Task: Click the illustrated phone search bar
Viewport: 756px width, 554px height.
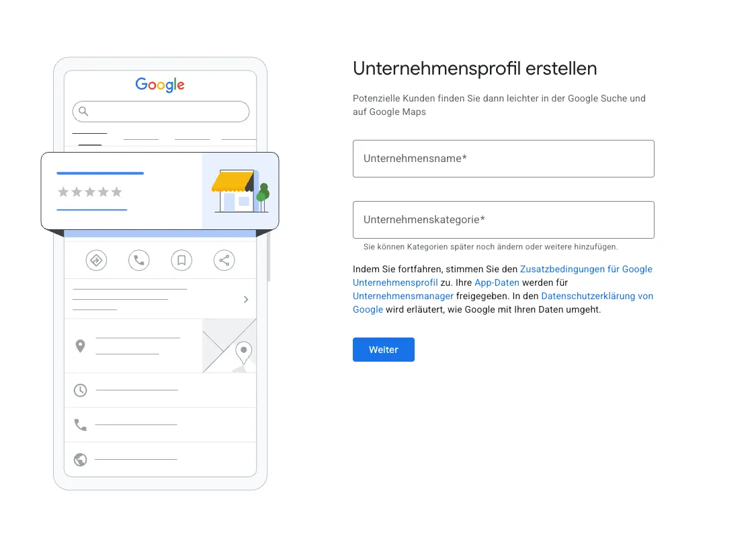Action: [161, 112]
